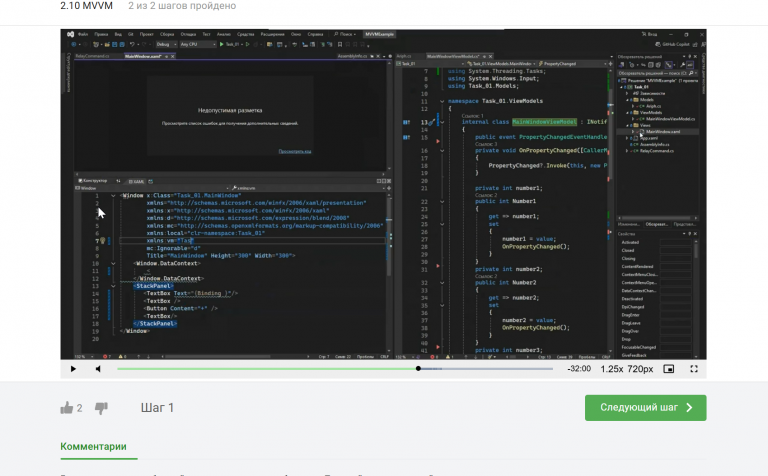Select MainWindowViewModel.cs in Solution Explorer
Screen dimensions: 768x476
coord(670,119)
